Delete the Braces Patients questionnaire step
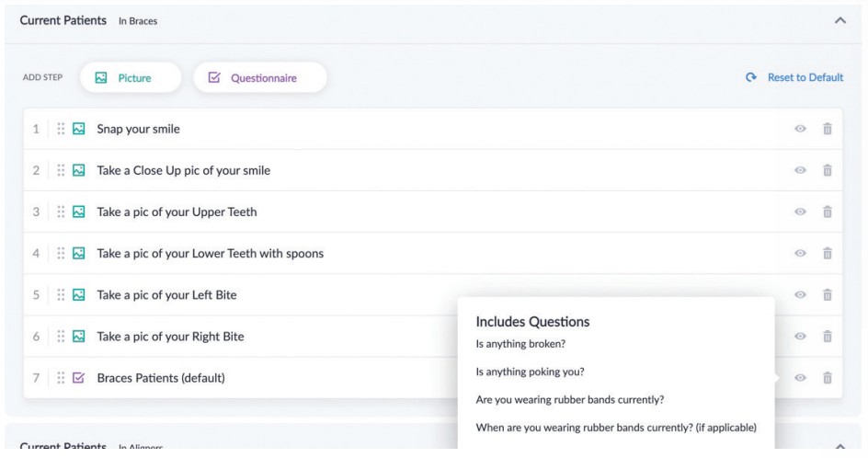 click(x=827, y=378)
